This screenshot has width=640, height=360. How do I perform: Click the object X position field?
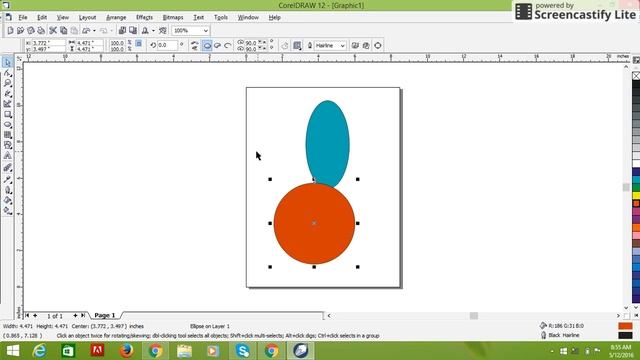click(x=49, y=43)
